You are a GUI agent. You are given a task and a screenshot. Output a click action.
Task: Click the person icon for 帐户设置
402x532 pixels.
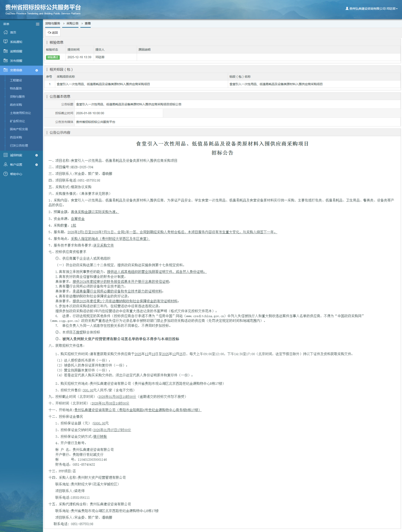(x=5, y=165)
